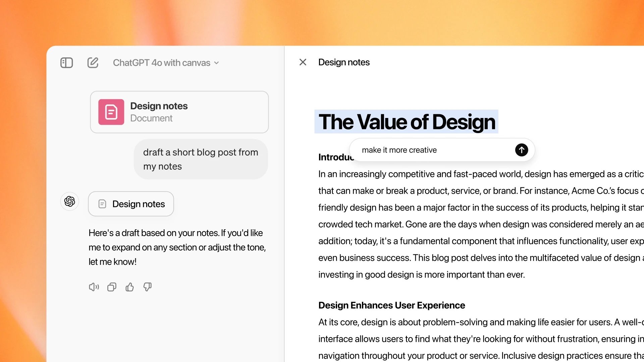Click the audio/speaker playback icon
Viewport: 644px width, 362px height.
pyautogui.click(x=93, y=287)
